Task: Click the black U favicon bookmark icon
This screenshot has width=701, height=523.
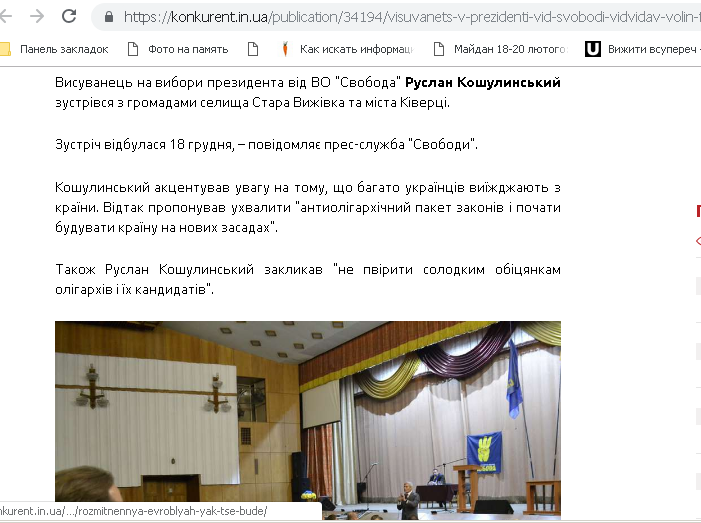Action: pyautogui.click(x=593, y=49)
